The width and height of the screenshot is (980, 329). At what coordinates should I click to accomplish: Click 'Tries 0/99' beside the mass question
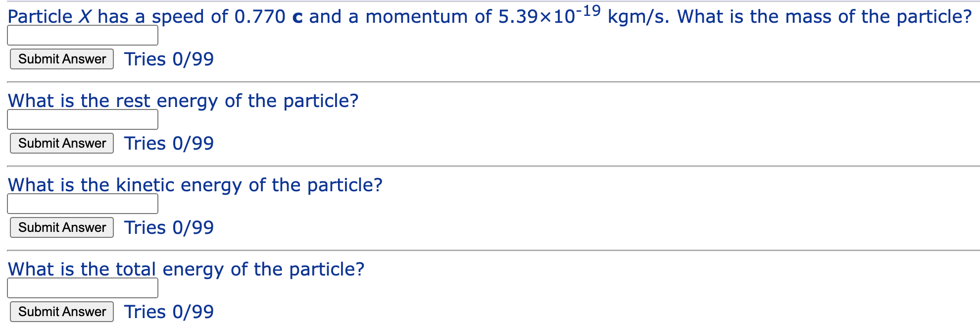coord(168,59)
